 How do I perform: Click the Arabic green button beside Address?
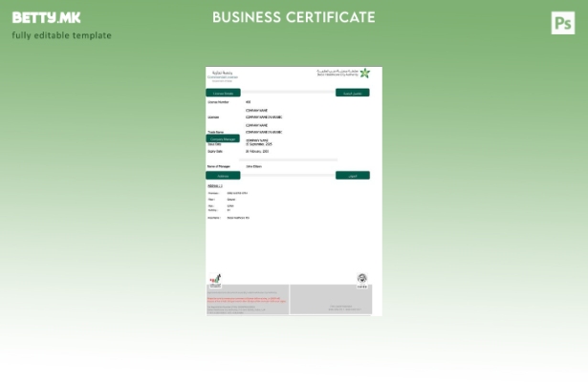tap(352, 176)
